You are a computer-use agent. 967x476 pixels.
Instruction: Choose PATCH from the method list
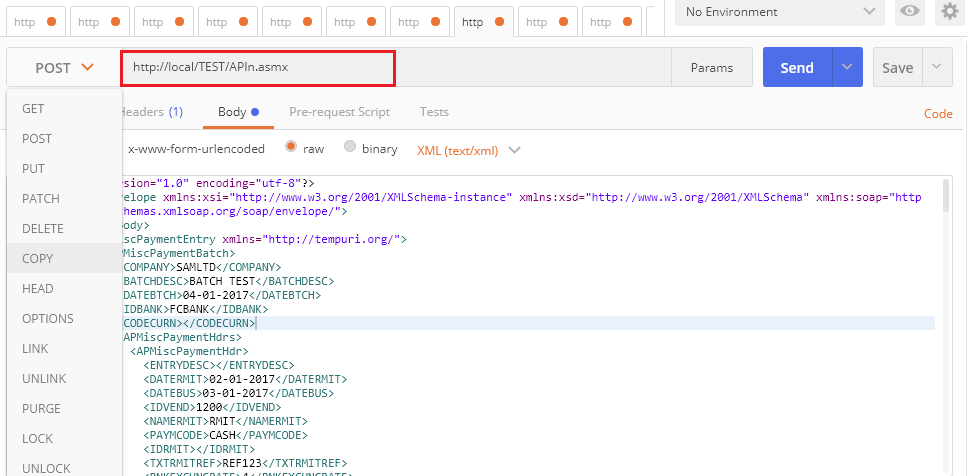coord(65,199)
